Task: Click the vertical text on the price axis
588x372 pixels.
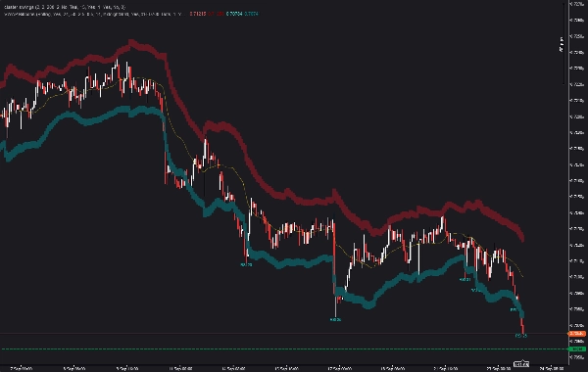Action: coord(562,44)
